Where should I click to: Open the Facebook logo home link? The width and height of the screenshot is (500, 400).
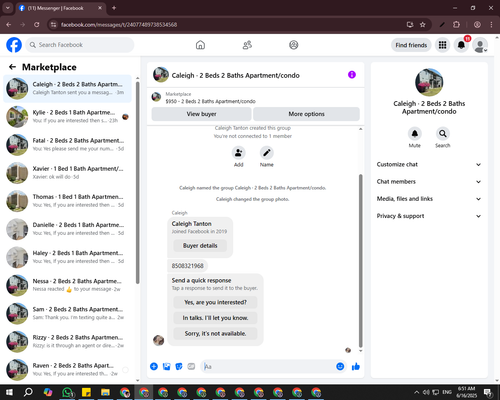click(x=14, y=45)
